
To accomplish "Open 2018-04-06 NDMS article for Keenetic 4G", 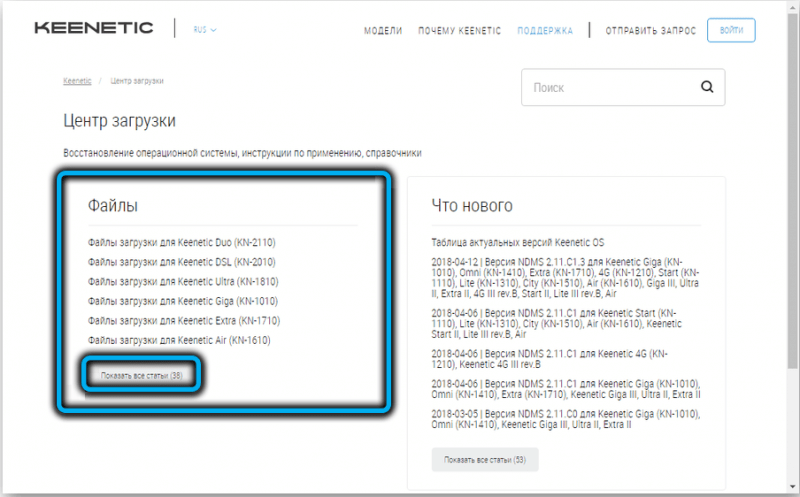I will (x=549, y=359).
